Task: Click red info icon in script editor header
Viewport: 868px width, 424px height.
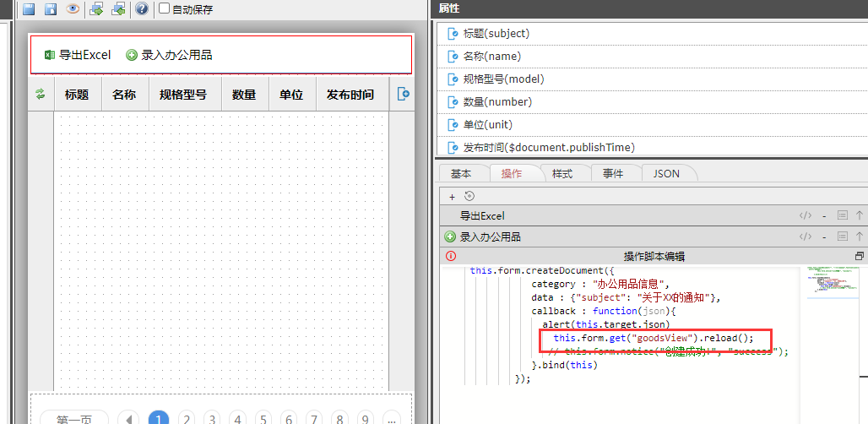Action: (x=451, y=256)
